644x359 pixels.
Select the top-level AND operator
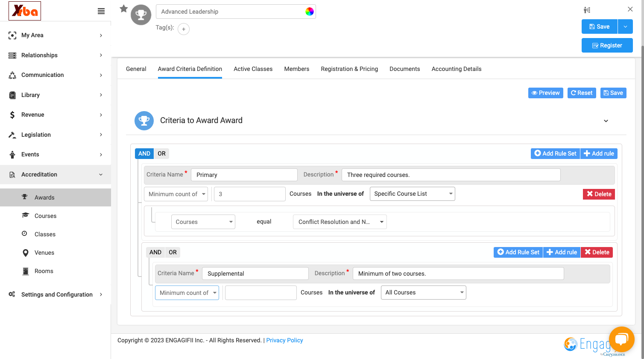[x=144, y=153]
